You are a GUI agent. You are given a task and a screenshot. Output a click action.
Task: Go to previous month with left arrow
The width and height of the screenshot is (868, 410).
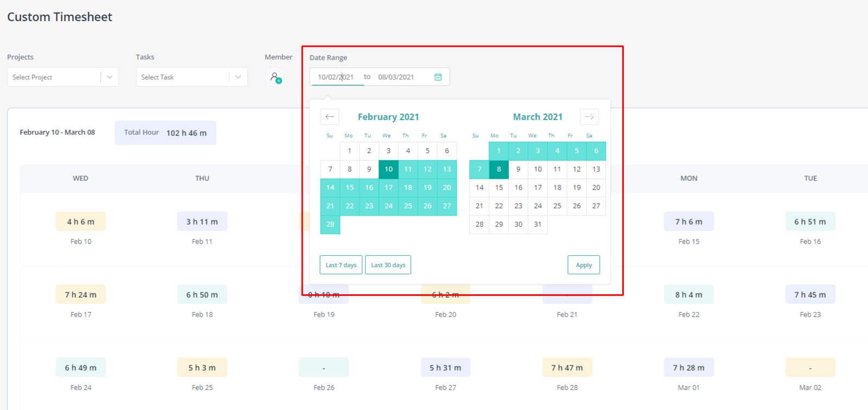tap(330, 117)
